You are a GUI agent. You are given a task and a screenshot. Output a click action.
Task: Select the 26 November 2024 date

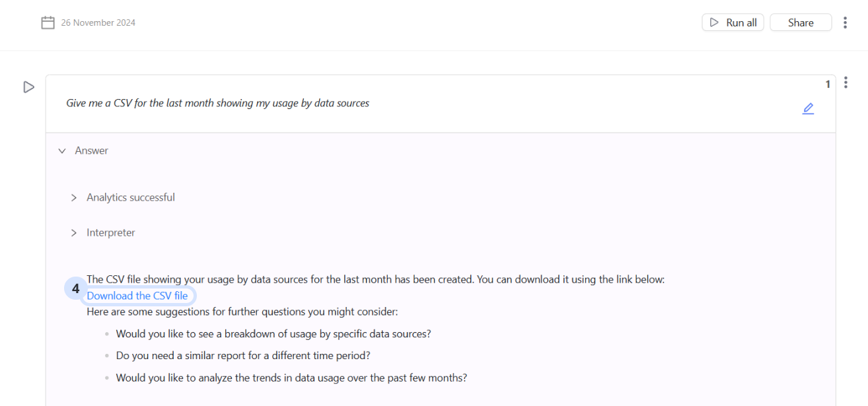[98, 23]
